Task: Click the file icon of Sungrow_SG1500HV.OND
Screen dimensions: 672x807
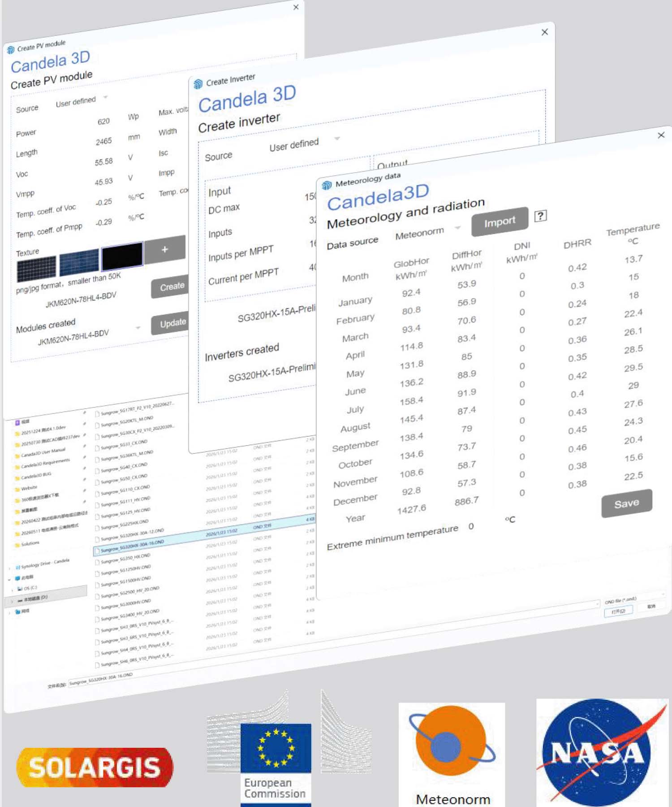Action: click(x=97, y=585)
